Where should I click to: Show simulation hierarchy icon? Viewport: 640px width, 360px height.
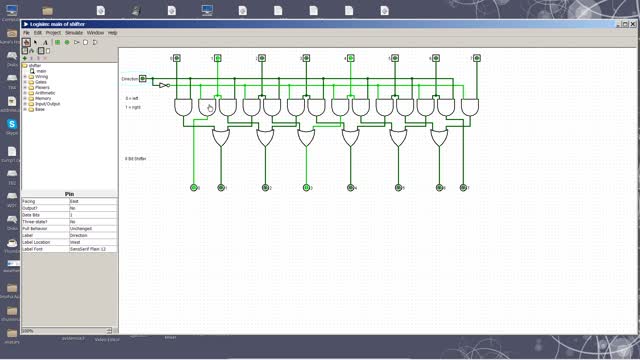tap(32, 51)
